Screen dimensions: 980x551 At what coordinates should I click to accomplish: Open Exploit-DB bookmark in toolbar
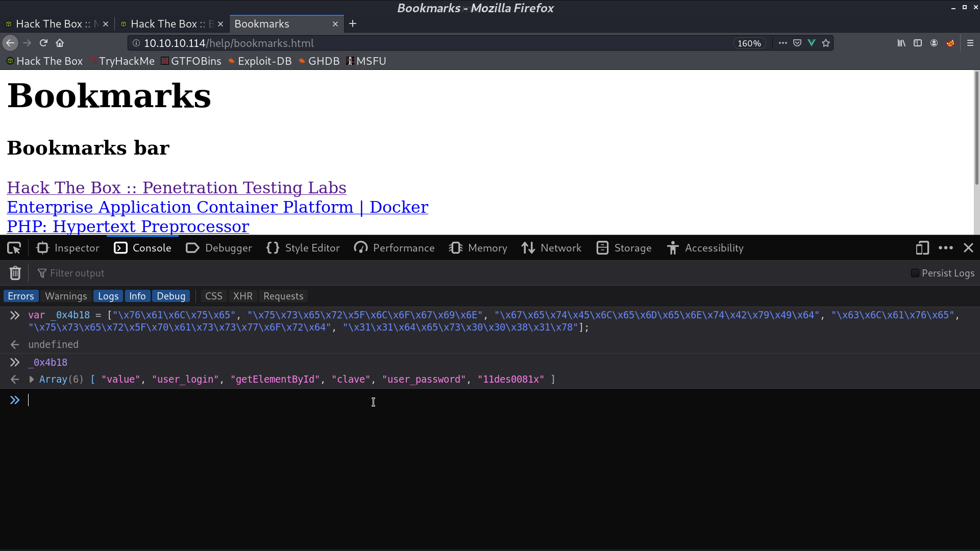(x=260, y=61)
